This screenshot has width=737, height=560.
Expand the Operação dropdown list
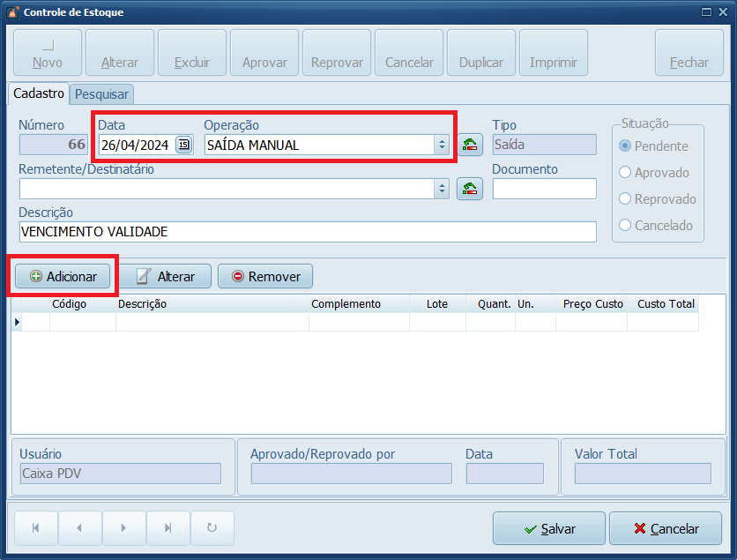pyautogui.click(x=442, y=146)
